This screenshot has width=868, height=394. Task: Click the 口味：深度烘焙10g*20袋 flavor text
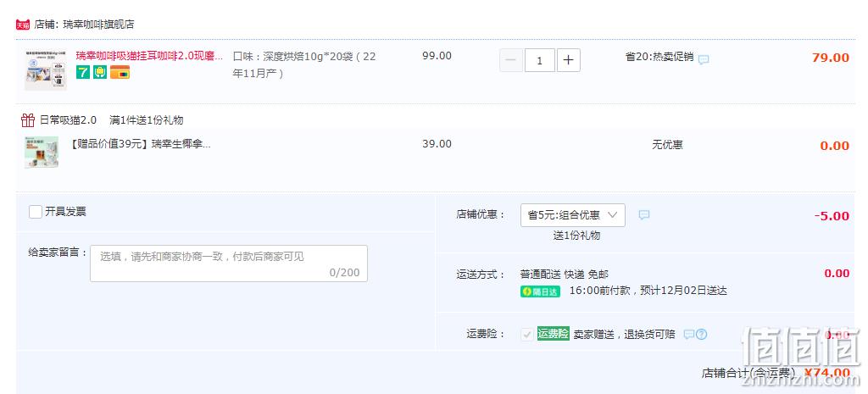(303, 64)
